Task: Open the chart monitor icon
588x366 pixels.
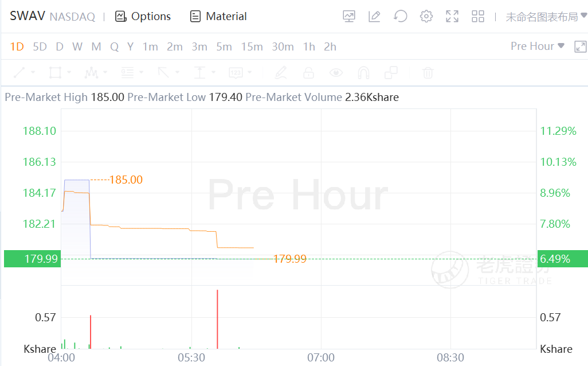Action: (x=349, y=16)
